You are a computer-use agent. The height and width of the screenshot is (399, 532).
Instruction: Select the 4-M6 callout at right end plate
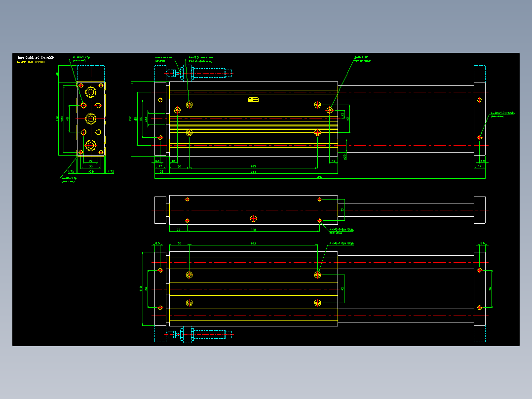pos(502,114)
